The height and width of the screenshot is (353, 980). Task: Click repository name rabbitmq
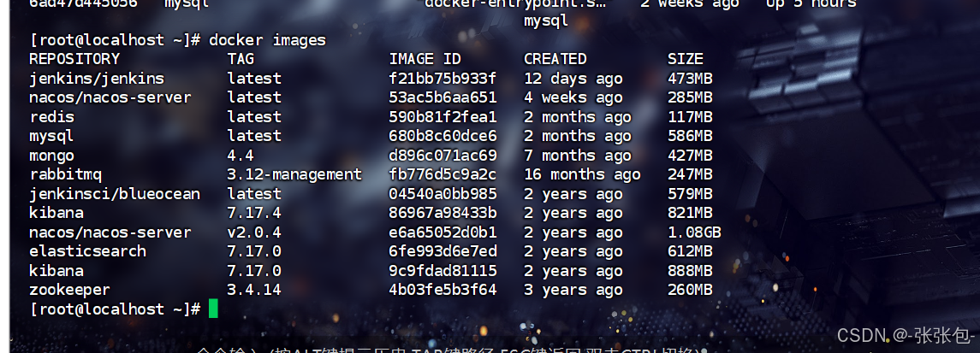(66, 174)
